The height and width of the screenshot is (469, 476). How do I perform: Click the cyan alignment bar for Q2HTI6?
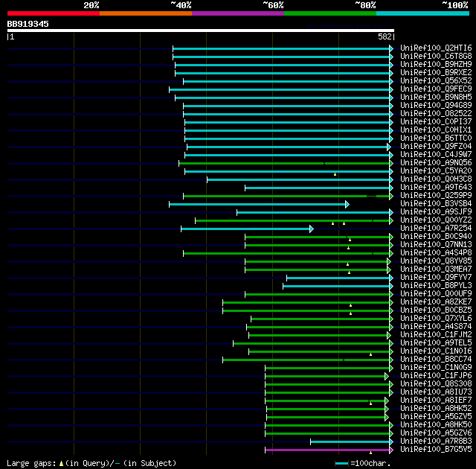pyautogui.click(x=281, y=48)
